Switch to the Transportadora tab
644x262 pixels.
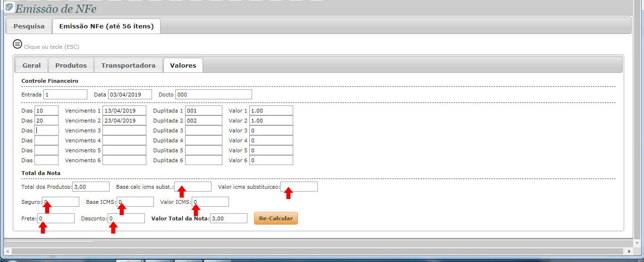(128, 65)
